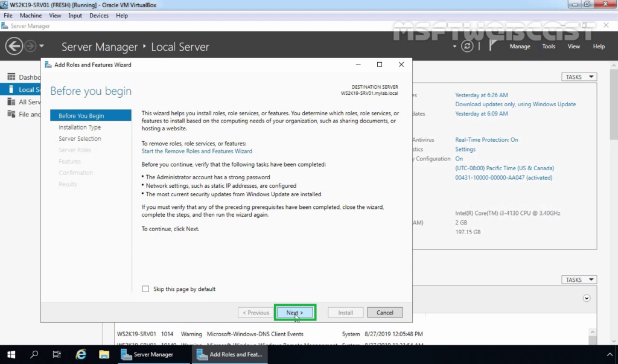The height and width of the screenshot is (364, 618).
Task: Open the Windows Start button
Action: [11, 354]
